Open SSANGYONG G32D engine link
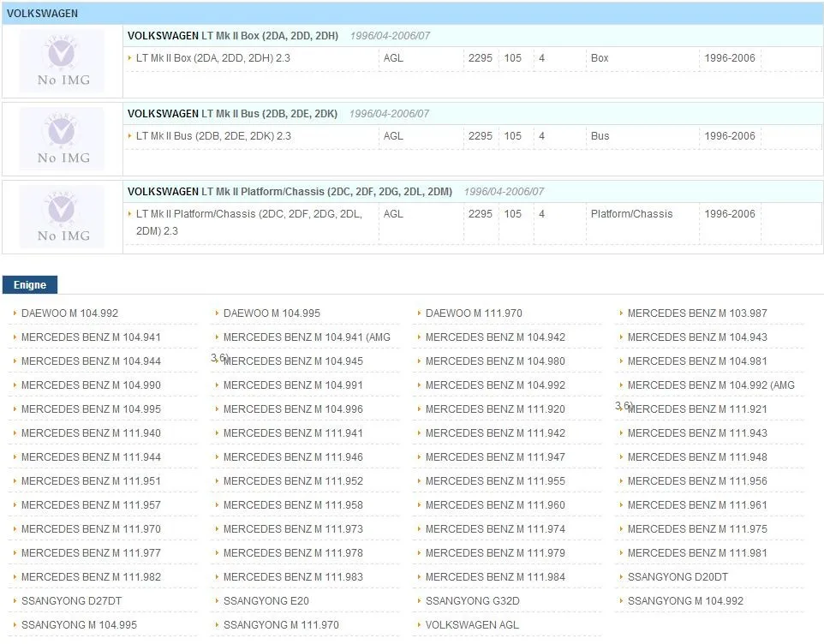 click(x=472, y=601)
